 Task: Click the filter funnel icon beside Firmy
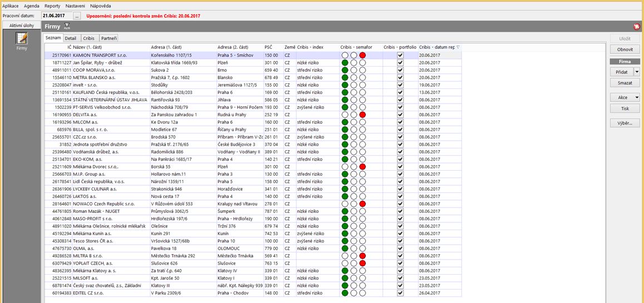tap(67, 27)
